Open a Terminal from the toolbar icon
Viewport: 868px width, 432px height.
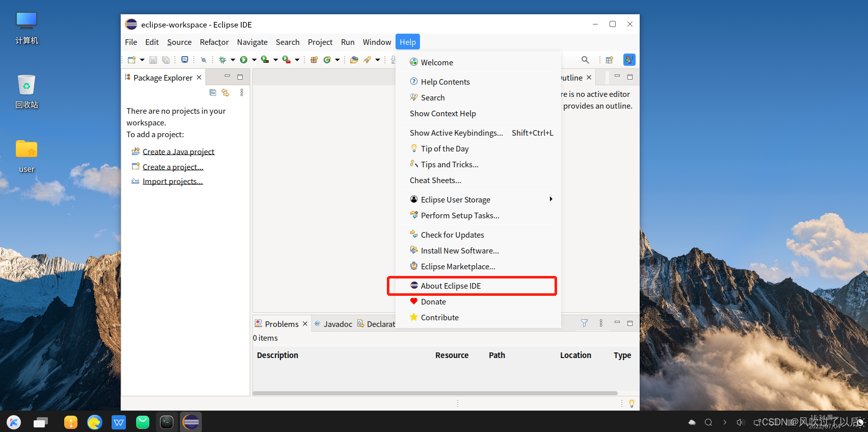(185, 60)
